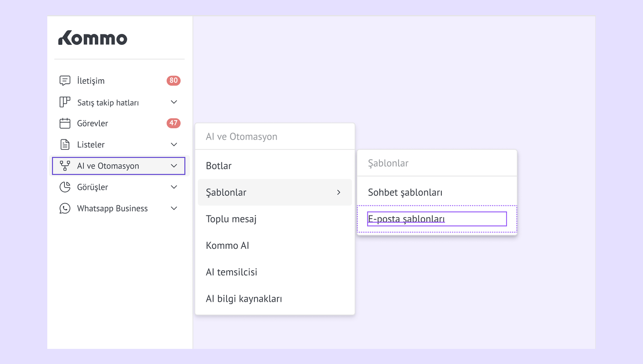The height and width of the screenshot is (364, 643).
Task: Click the red 80 unread badge
Action: [174, 81]
